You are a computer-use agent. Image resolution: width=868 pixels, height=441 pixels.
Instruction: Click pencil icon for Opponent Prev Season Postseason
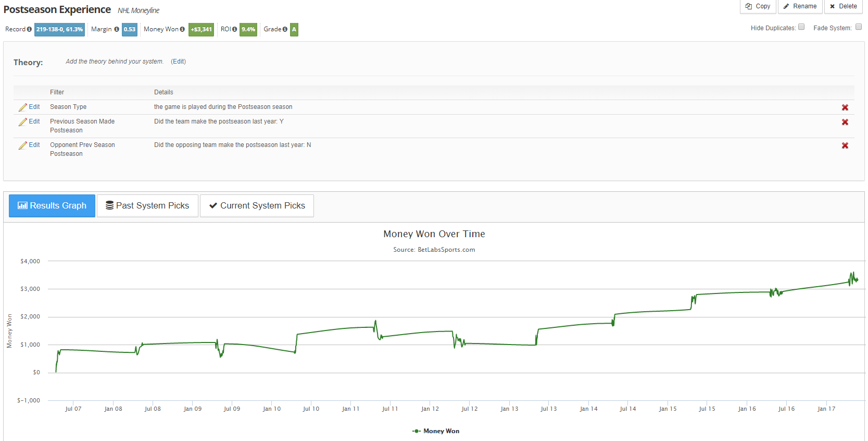click(22, 145)
